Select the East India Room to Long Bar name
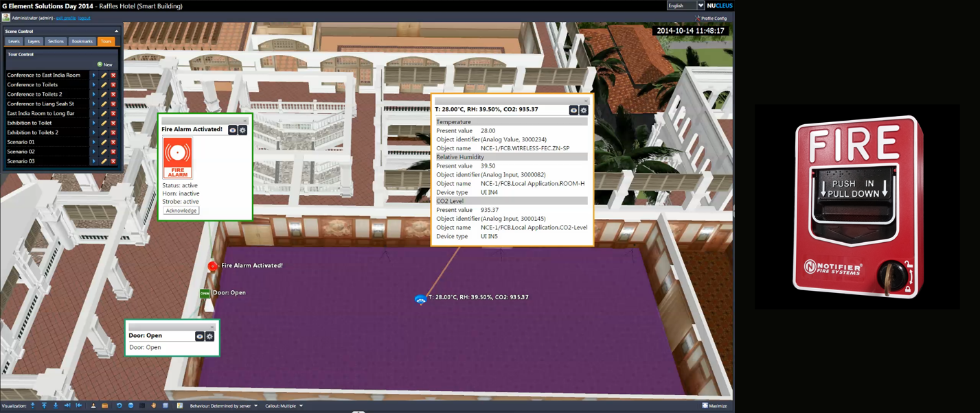Screen dimensions: 980x413 click(41, 114)
